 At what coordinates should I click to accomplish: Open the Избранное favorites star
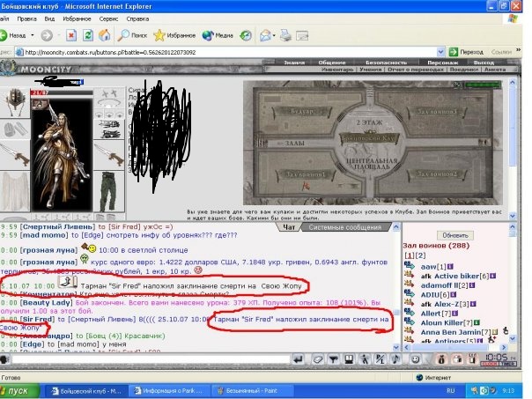pos(174,35)
